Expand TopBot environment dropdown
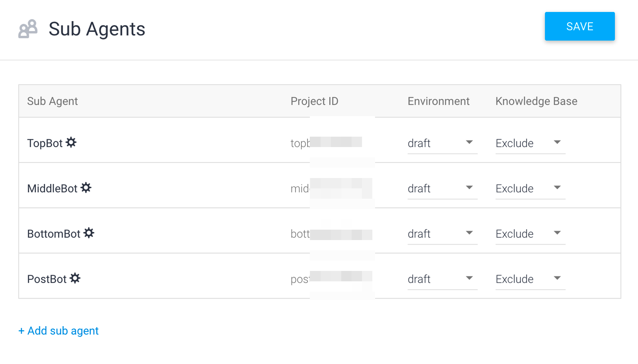The width and height of the screenshot is (638, 364). coord(442,143)
